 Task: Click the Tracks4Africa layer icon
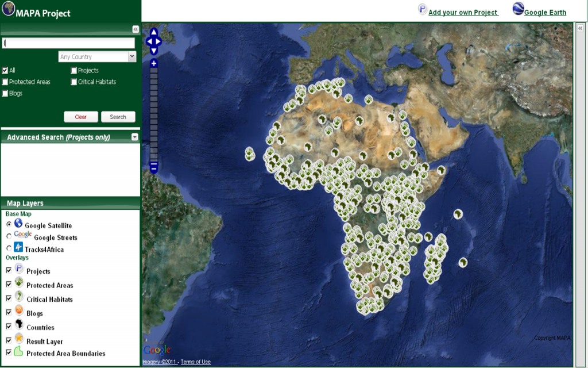[18, 247]
